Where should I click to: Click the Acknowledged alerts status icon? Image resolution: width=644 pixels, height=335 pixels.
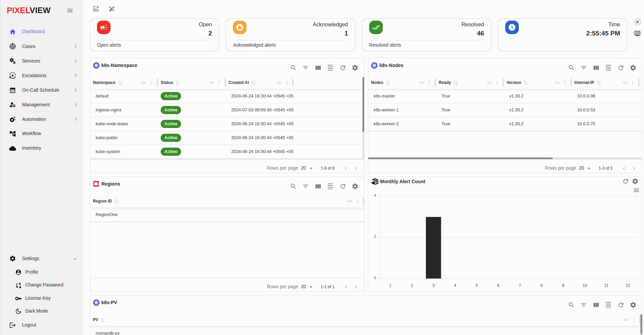pos(239,27)
